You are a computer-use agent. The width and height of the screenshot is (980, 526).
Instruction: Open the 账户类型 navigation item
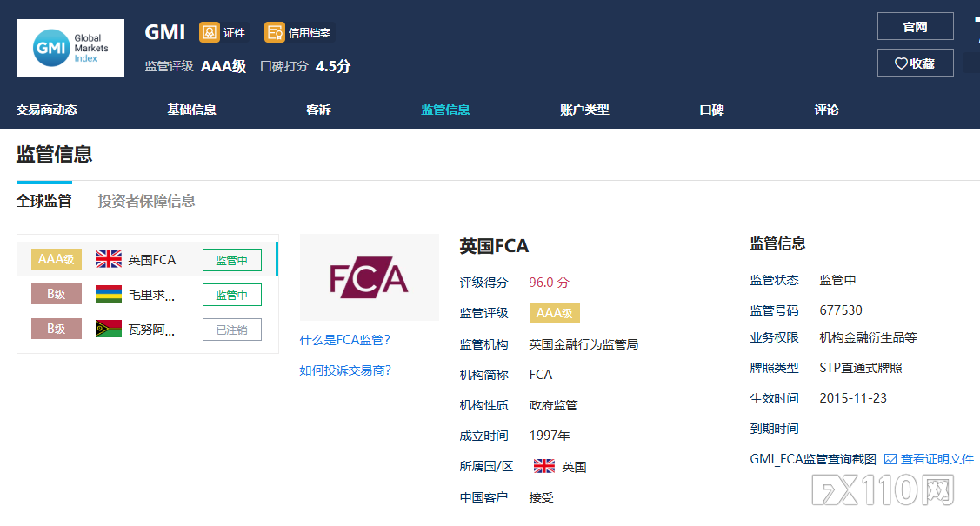[584, 110]
